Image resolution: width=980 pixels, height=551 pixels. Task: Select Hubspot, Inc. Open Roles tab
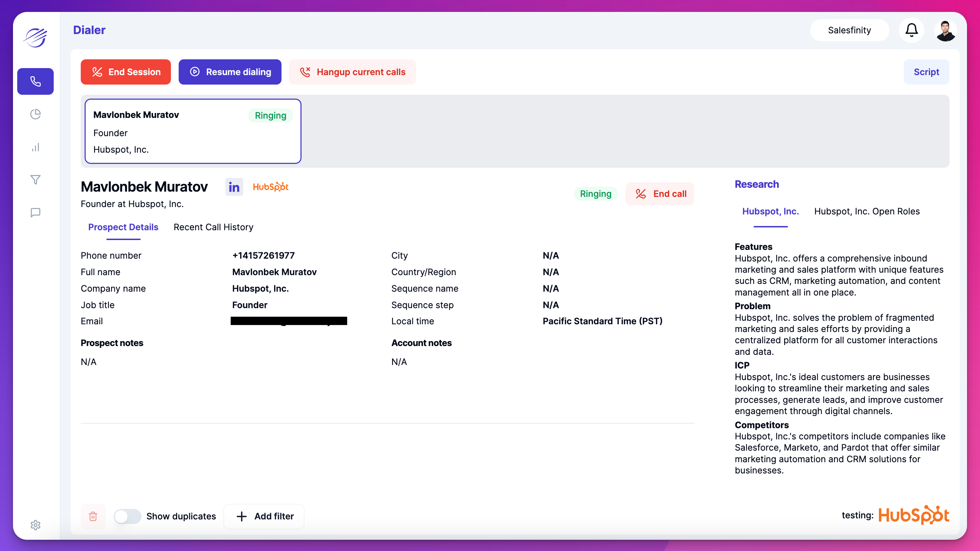coord(867,211)
